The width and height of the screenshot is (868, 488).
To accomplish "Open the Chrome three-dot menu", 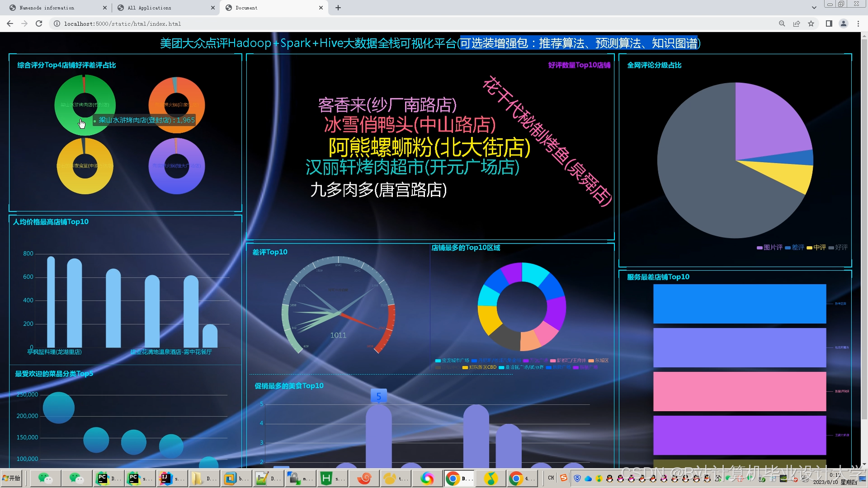I will [x=858, y=23].
